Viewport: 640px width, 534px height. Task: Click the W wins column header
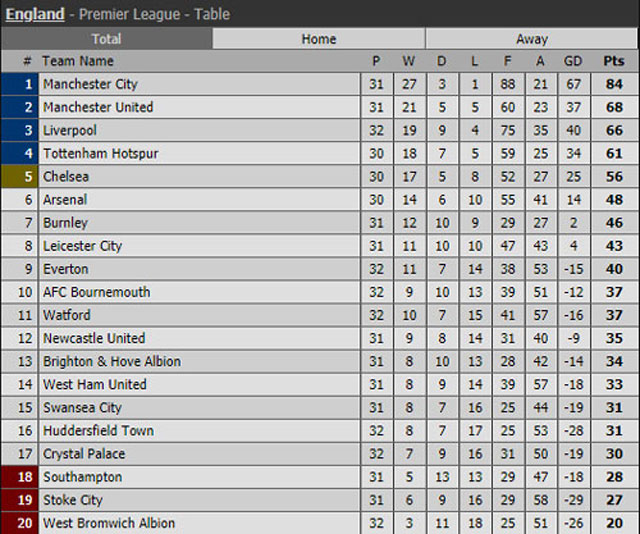click(x=409, y=61)
